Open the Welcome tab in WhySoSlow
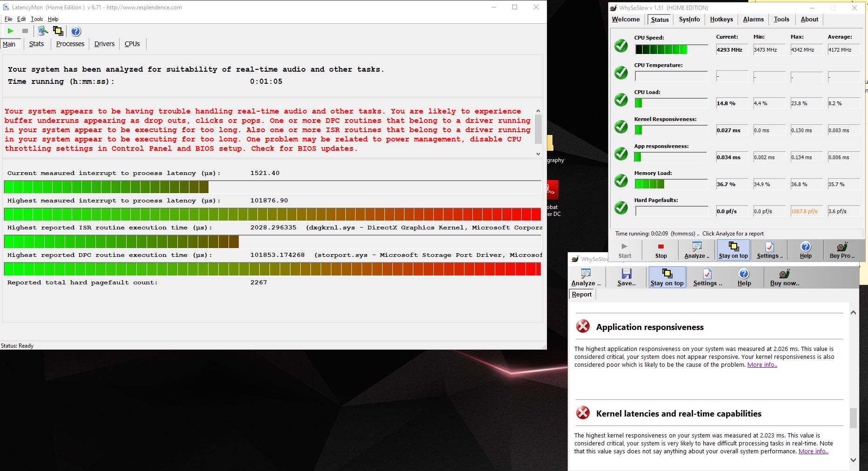The image size is (868, 471). click(626, 19)
